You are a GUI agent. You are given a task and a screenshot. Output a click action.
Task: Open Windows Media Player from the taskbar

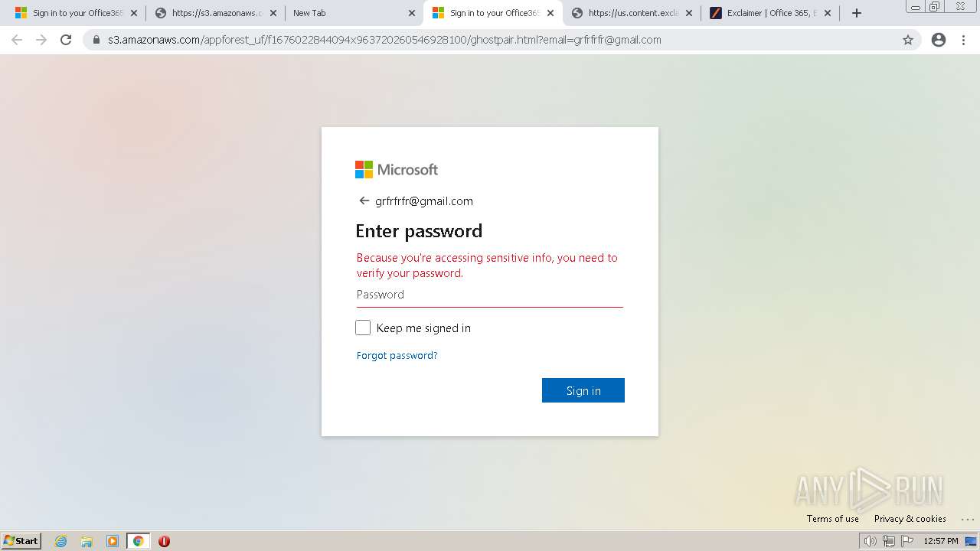[x=113, y=541]
